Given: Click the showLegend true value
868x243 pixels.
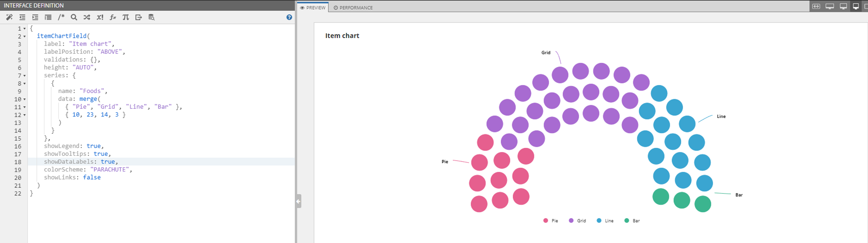Looking at the screenshot, I should click(x=94, y=146).
